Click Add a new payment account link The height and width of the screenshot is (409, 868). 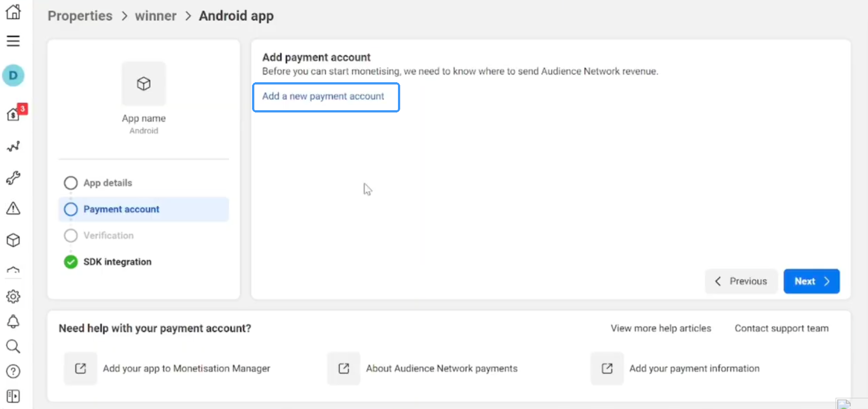323,96
